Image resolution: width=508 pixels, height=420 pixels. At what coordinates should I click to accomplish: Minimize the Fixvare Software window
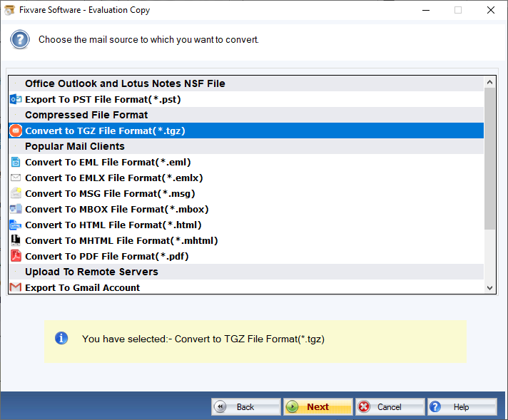pyautogui.click(x=426, y=10)
